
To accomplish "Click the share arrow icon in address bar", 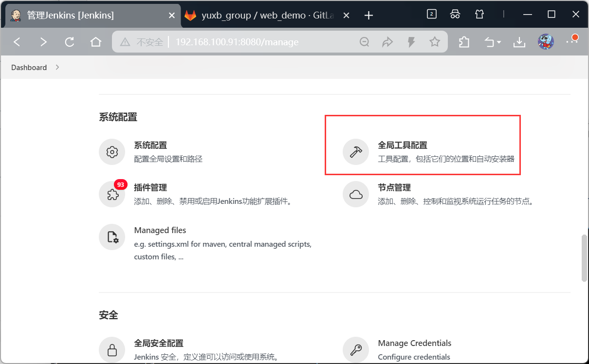I will [387, 42].
